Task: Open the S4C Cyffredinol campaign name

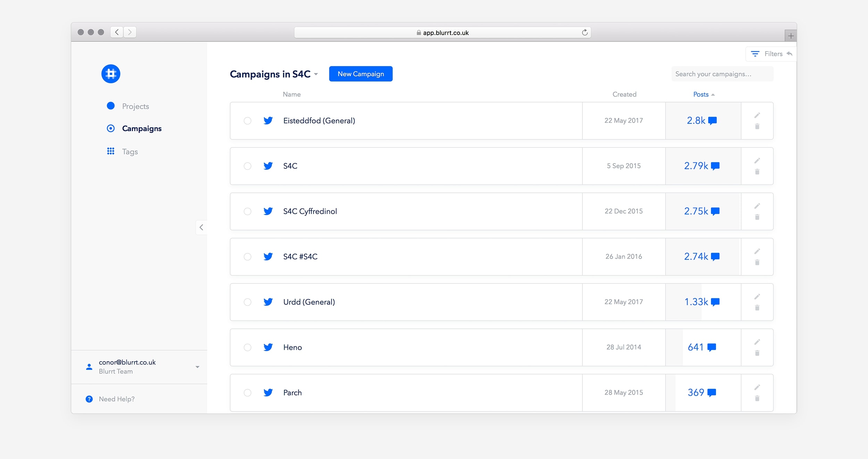Action: [x=310, y=211]
